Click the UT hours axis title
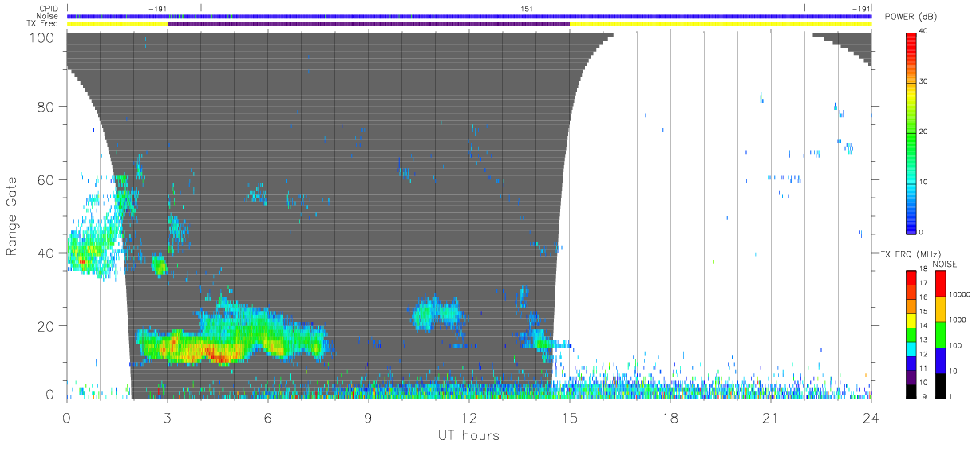Viewport: 980px width, 452px height. [468, 435]
